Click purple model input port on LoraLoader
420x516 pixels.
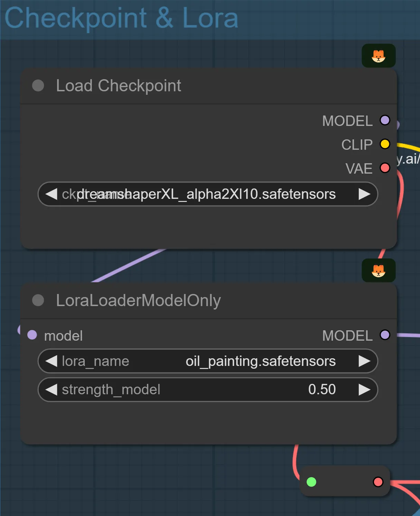coord(32,335)
